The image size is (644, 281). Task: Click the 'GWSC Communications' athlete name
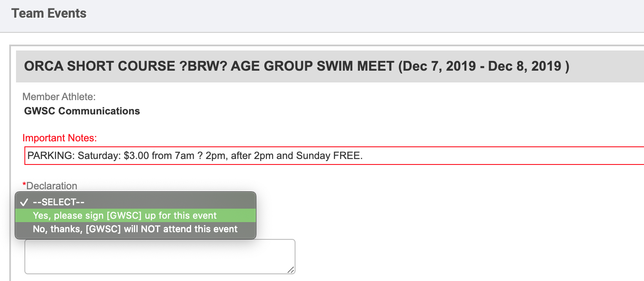pyautogui.click(x=82, y=111)
